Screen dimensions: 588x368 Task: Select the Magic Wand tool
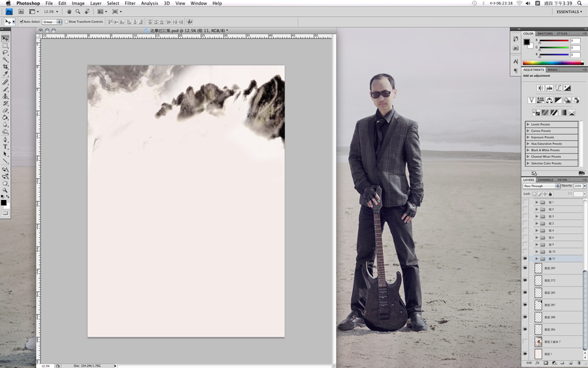pyautogui.click(x=5, y=59)
